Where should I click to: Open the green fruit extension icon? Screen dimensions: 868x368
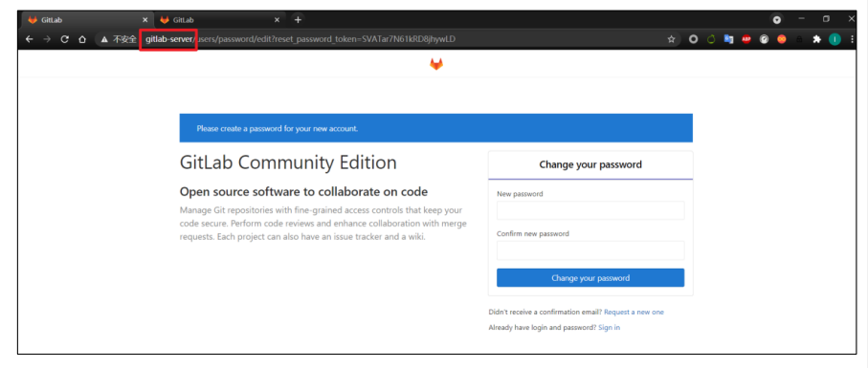711,39
